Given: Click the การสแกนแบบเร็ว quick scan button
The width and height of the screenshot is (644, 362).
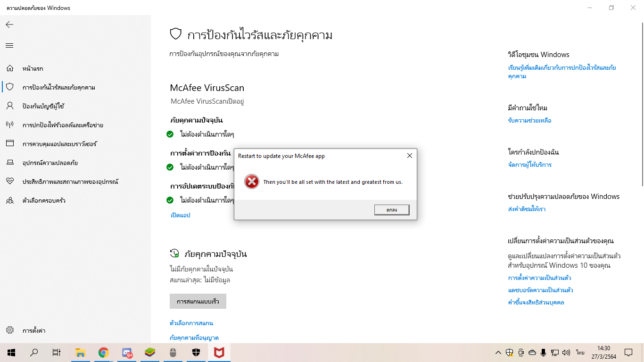Looking at the screenshot, I should click(x=198, y=301).
